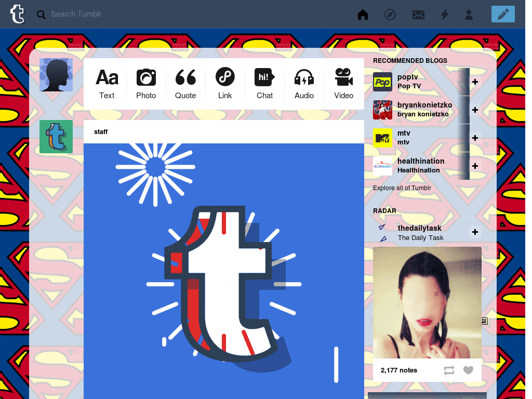Click the Tumblr logo in the top bar
This screenshot has width=532, height=399.
coord(17,14)
